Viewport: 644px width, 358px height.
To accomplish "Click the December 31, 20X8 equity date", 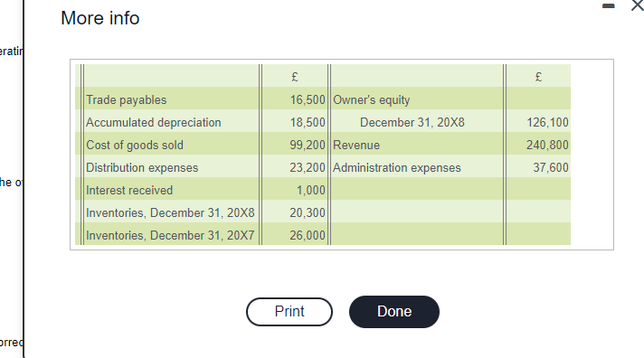I will (412, 122).
